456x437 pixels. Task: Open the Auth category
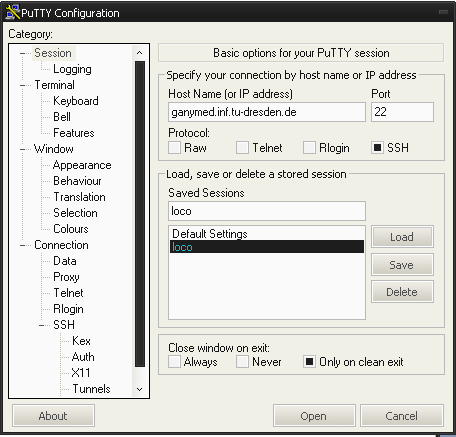83,357
